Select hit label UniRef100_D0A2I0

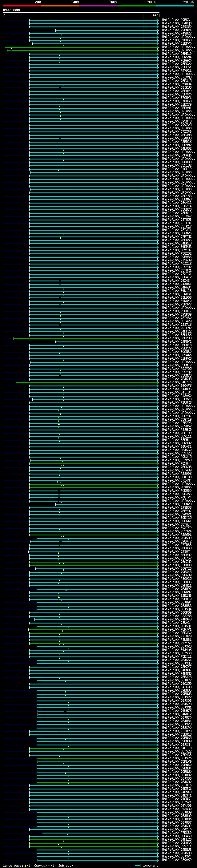point(176,830)
